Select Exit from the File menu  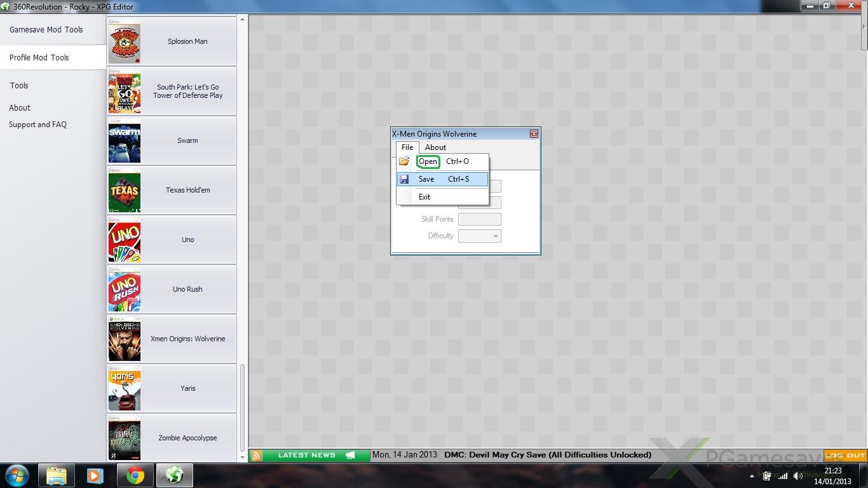tap(424, 197)
